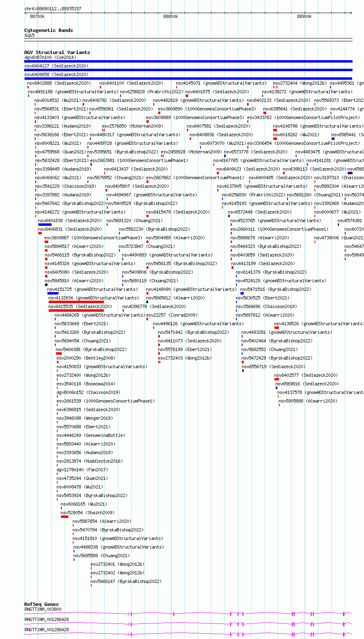364x639 pixels.
Task: Click the nsv6569816 (Sedlazeck2020) label
Action: tap(307, 384)
